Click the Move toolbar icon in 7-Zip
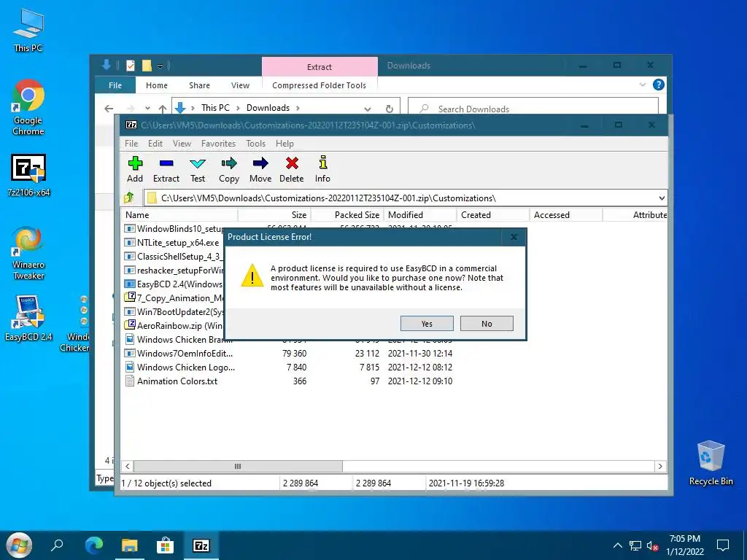The height and width of the screenshot is (560, 747). 260,169
